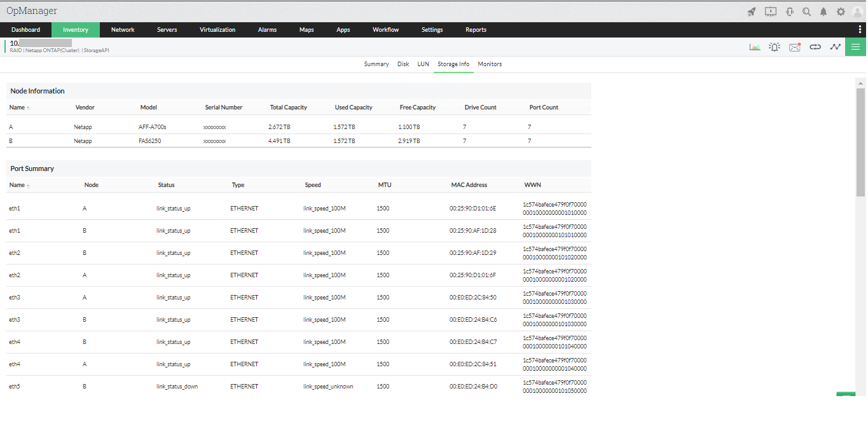Open the Apps menu
The image size is (868, 426).
[343, 30]
